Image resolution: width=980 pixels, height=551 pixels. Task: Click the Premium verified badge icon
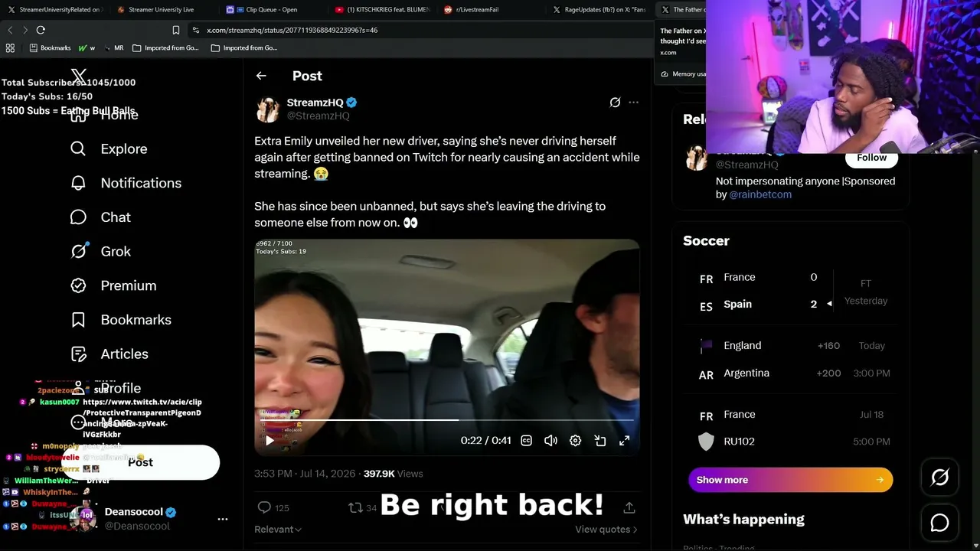click(78, 285)
